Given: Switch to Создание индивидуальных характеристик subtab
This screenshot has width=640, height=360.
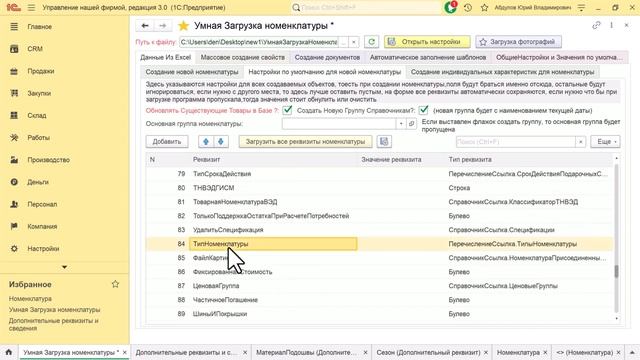Looking at the screenshot, I should pyautogui.click(x=502, y=72).
